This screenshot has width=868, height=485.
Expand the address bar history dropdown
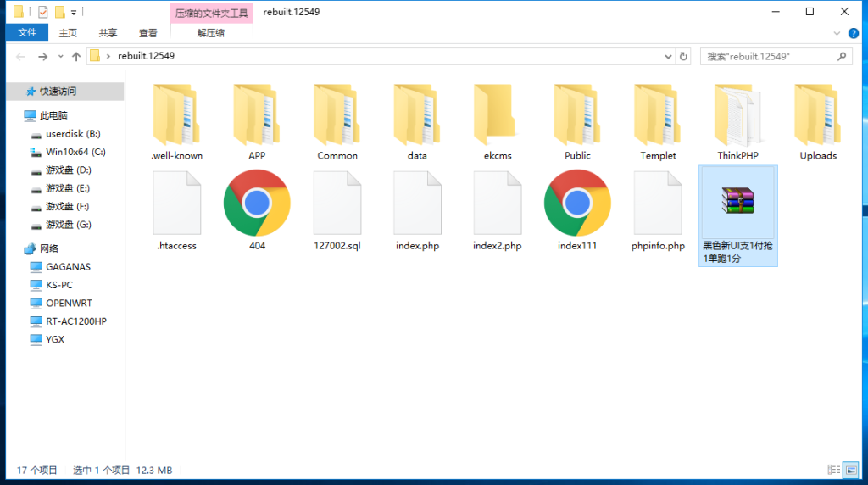pyautogui.click(x=668, y=57)
